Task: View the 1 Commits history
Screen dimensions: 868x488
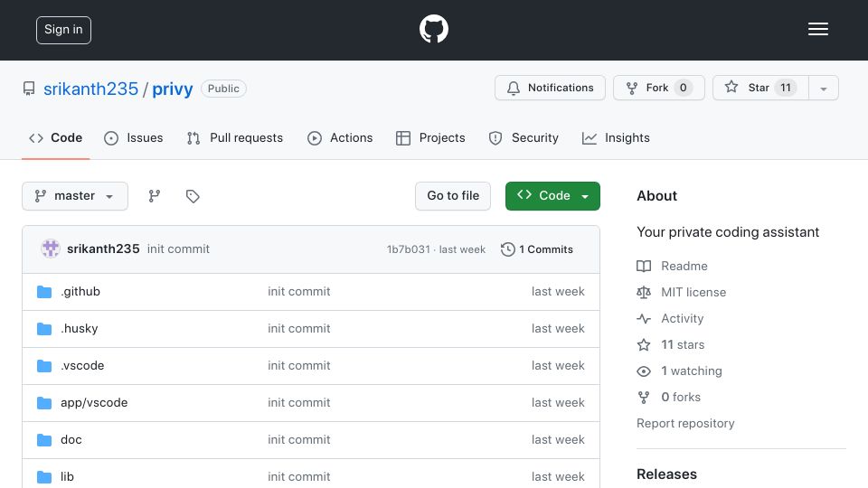Action: pos(537,249)
